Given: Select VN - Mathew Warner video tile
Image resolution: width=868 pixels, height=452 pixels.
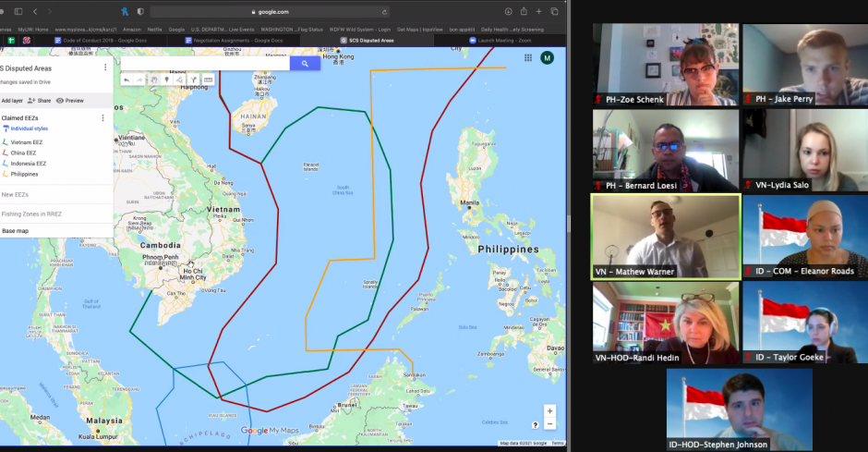Looking at the screenshot, I should pyautogui.click(x=666, y=237).
